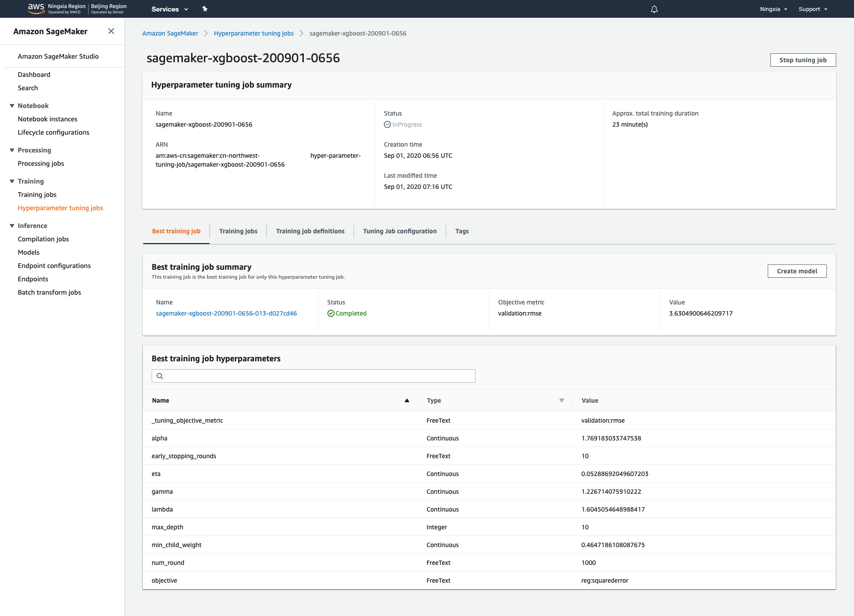Open Dashboard in the sidebar
Viewport: 854px width, 616px height.
coord(34,75)
